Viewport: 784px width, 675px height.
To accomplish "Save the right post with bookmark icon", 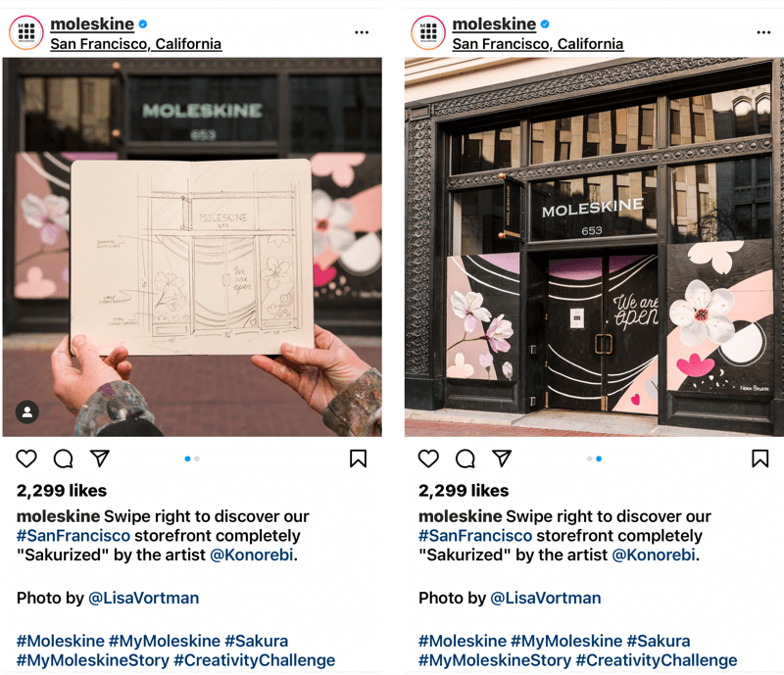I will click(760, 458).
